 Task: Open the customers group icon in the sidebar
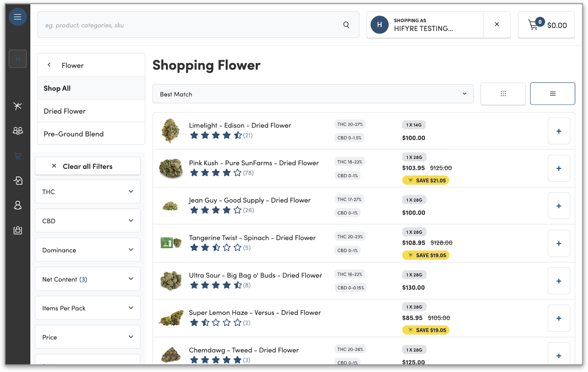point(17,130)
